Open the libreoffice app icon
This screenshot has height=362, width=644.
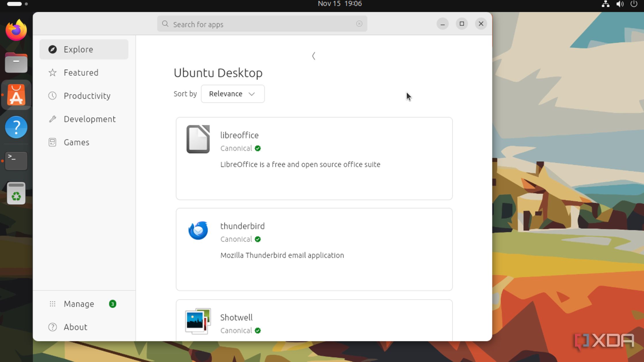(198, 139)
